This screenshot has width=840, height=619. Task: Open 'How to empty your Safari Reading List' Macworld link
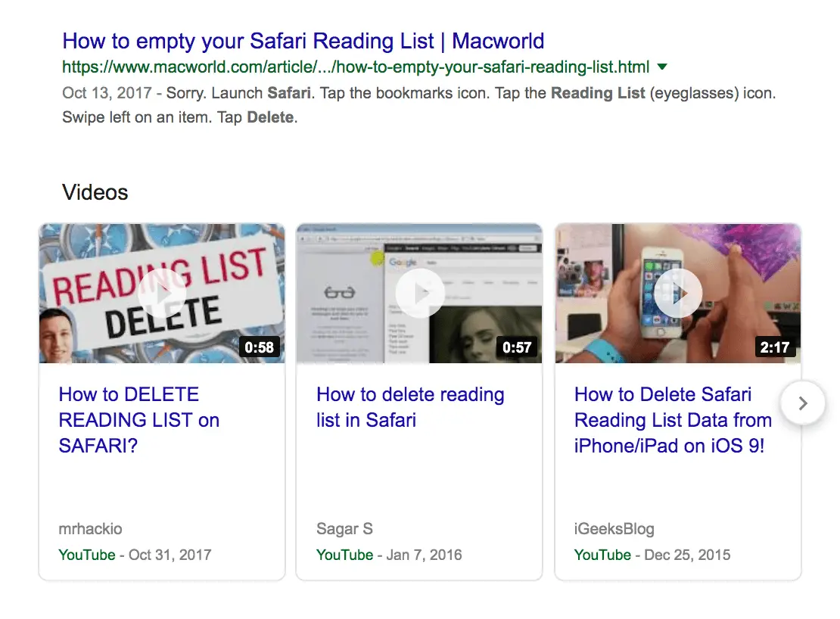(x=303, y=41)
